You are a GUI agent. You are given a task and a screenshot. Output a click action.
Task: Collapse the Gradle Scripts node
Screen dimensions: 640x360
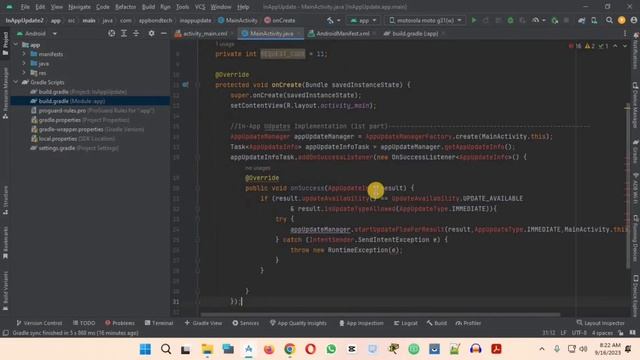16,82
